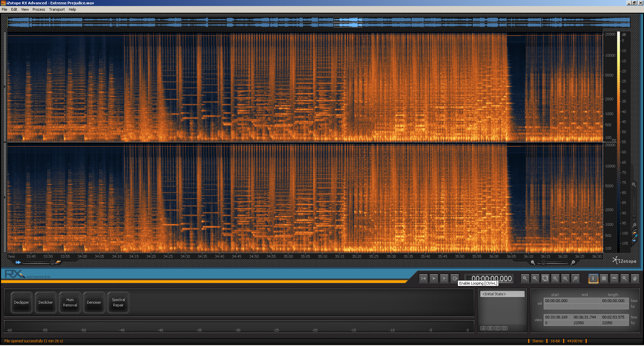Click the time zoom out magnifier toolbar icon
The image size is (644, 346).
(x=535, y=278)
